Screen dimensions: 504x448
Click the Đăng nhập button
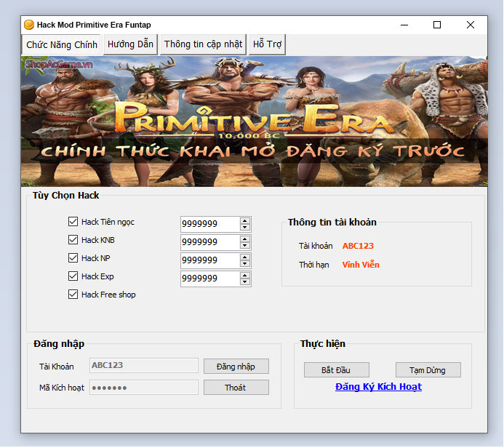click(236, 366)
